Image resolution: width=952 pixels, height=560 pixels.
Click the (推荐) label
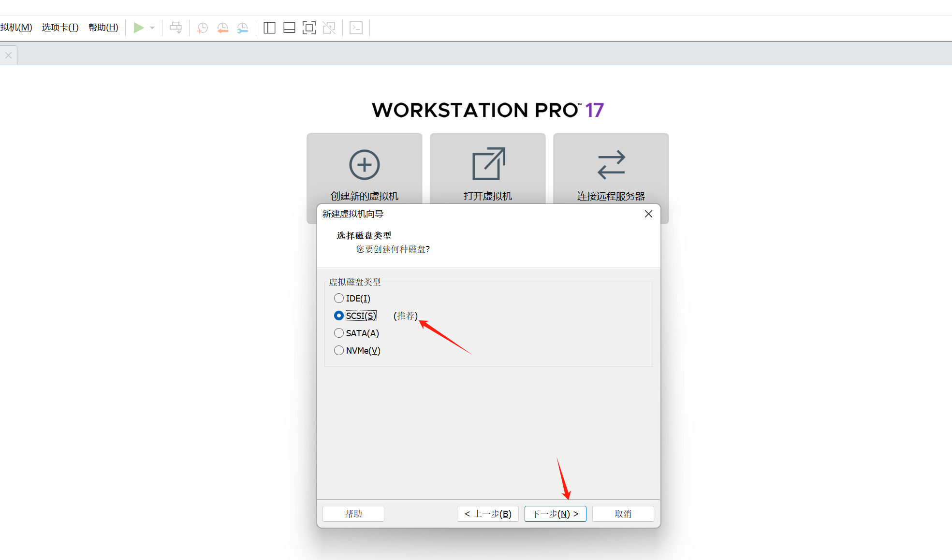(x=406, y=316)
